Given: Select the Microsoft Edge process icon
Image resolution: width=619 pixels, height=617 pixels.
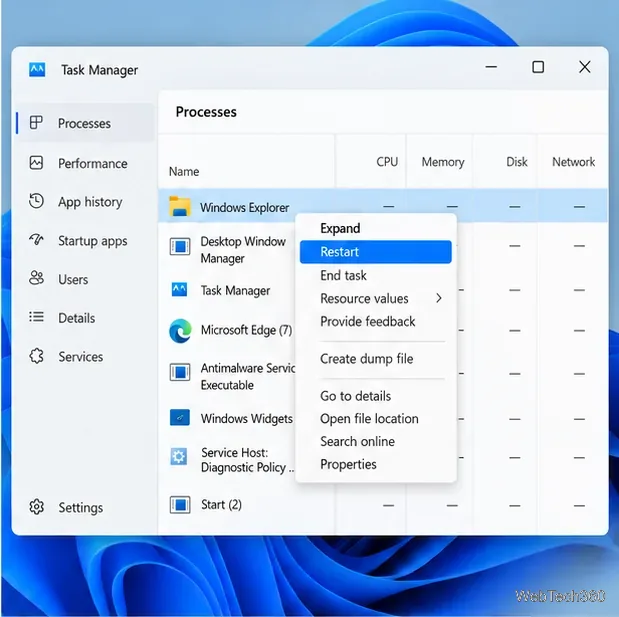Looking at the screenshot, I should click(180, 330).
